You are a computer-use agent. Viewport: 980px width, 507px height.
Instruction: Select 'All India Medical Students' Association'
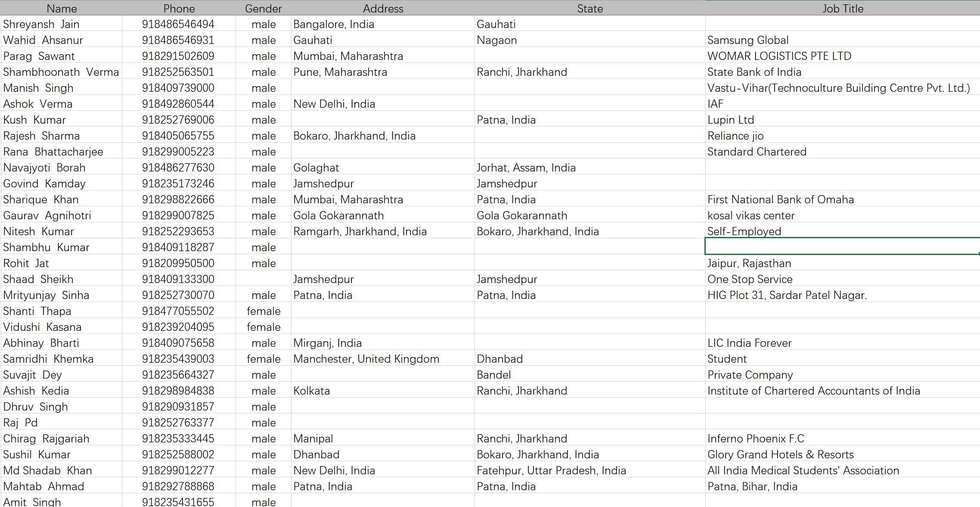(x=843, y=470)
